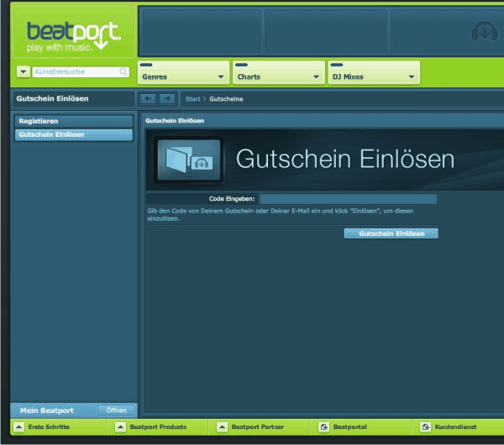Viewport: 504px width, 445px height.
Task: Expand the DJ Mixes dropdown
Action: pos(411,77)
